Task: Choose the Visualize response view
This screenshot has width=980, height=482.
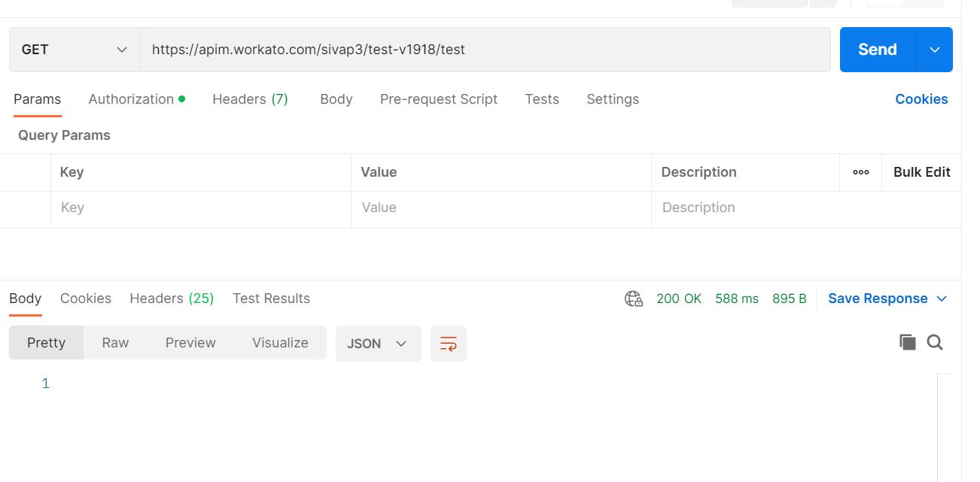Action: 280,343
